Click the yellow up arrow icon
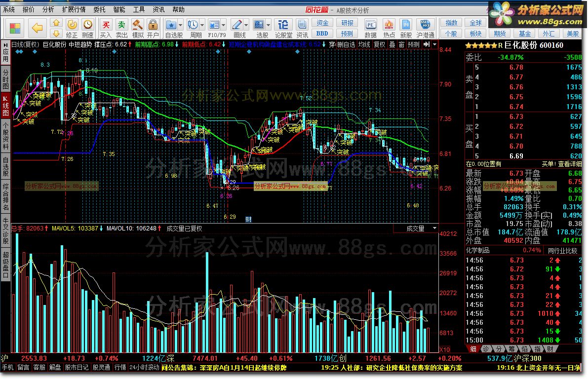The image size is (588, 379). 56,23
